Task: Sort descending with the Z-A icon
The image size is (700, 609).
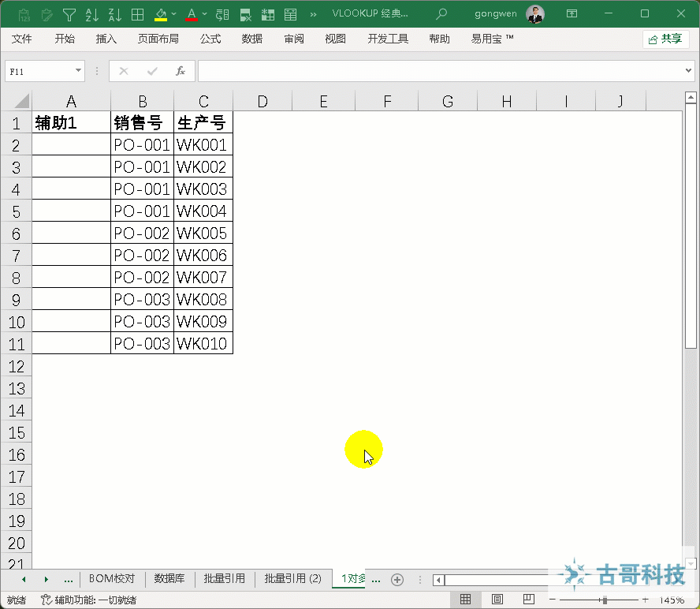Action: coord(114,13)
